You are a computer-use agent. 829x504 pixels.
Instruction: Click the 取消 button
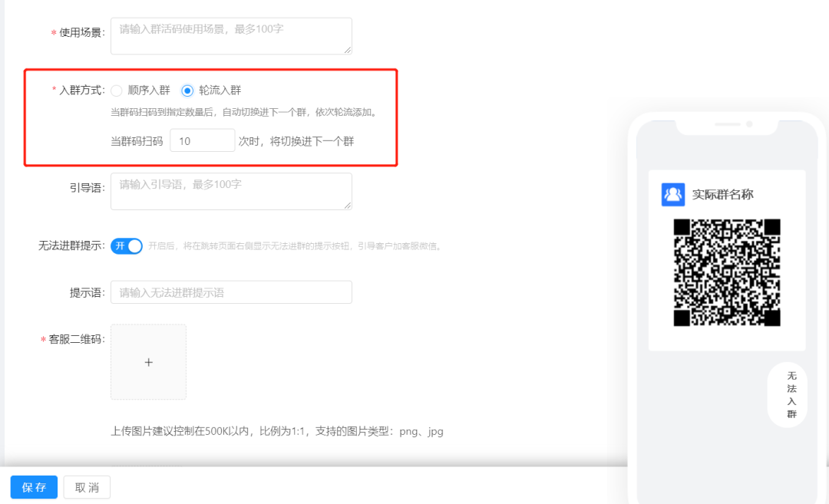click(x=87, y=487)
